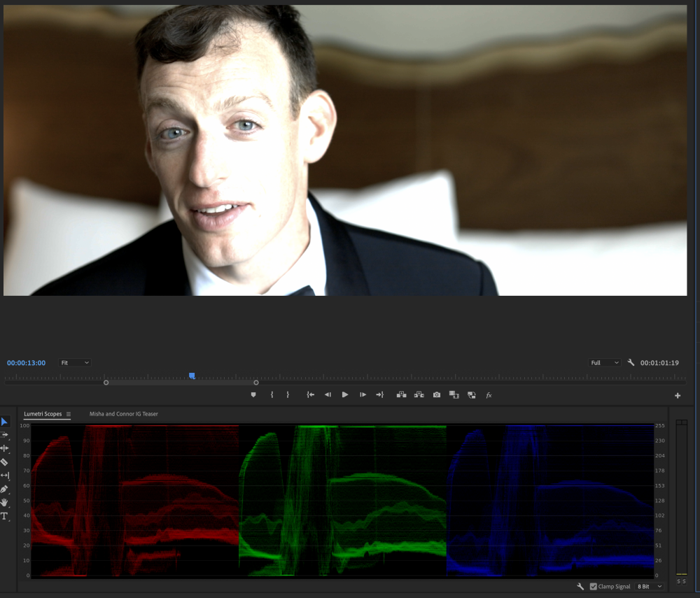Open the Lumetri Scopes panel menu
The height and width of the screenshot is (598, 700).
tap(69, 414)
